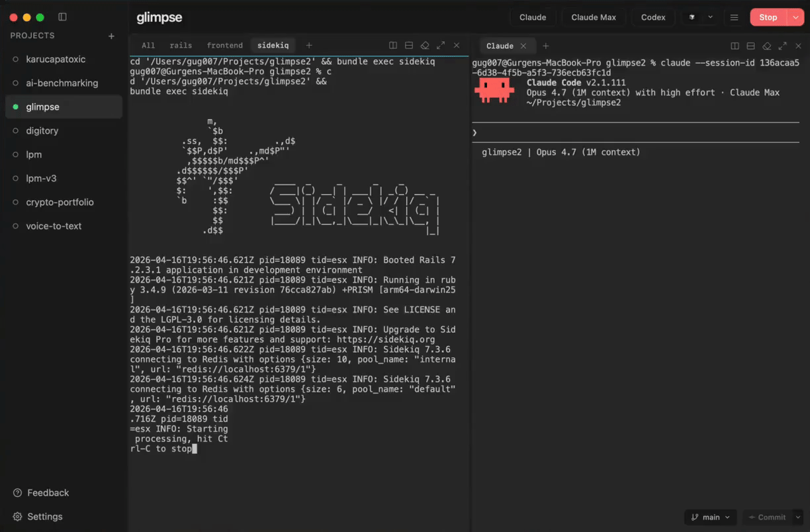Open the digitory project
810x532 pixels.
coord(64,130)
